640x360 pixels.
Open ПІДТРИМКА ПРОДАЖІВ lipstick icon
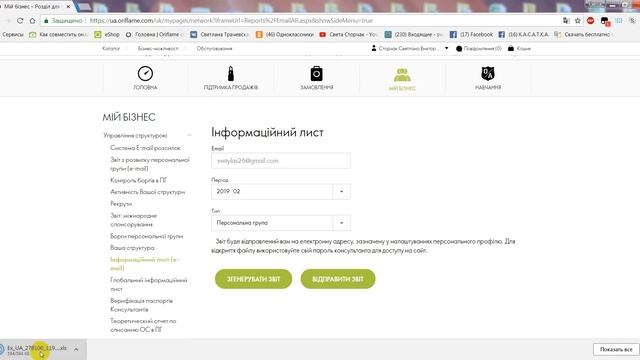pyautogui.click(x=231, y=74)
